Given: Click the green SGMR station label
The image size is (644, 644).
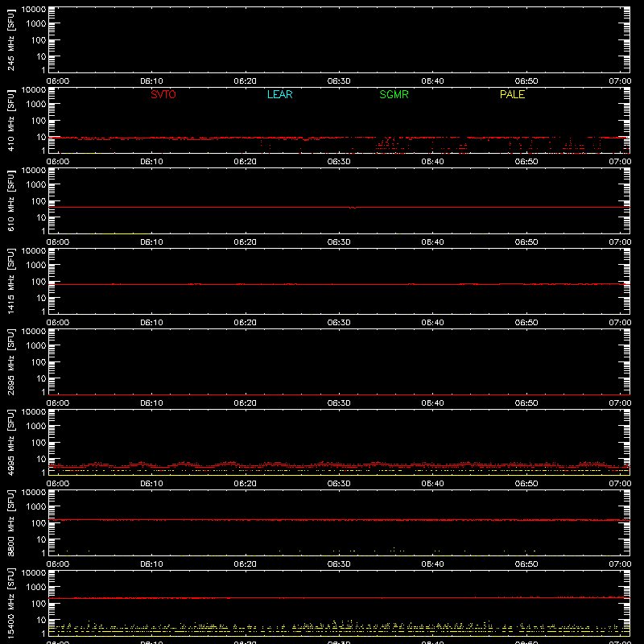Looking at the screenshot, I should 394,94.
